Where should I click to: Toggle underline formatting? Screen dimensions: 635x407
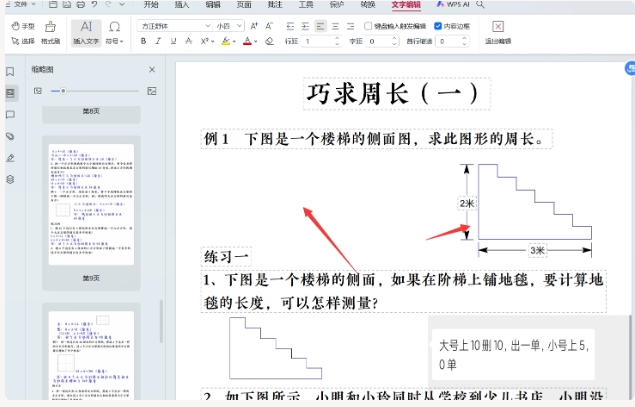click(x=173, y=41)
